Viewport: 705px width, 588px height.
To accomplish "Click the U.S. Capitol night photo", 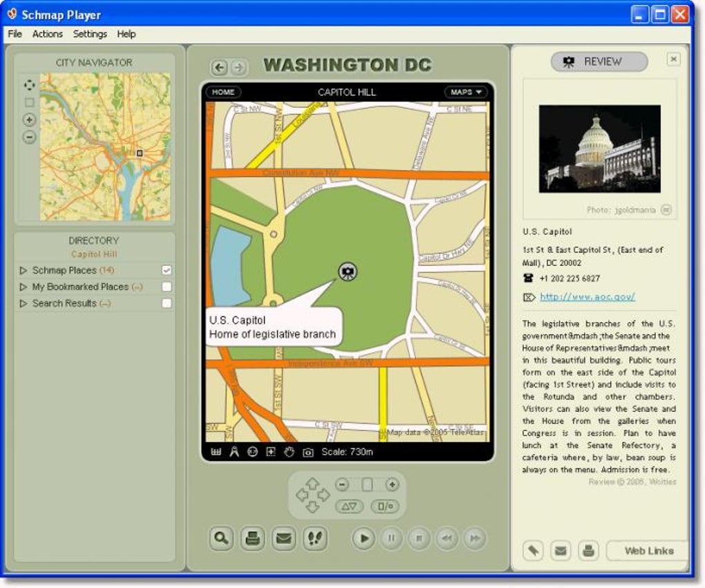I will [x=600, y=149].
